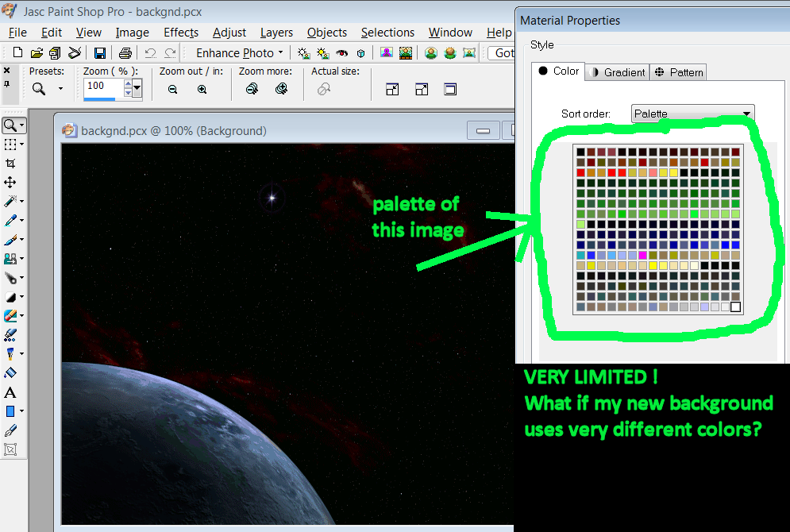Choose the Flood Fill tool
Viewport: 790px width, 532px height.
pos(10,372)
